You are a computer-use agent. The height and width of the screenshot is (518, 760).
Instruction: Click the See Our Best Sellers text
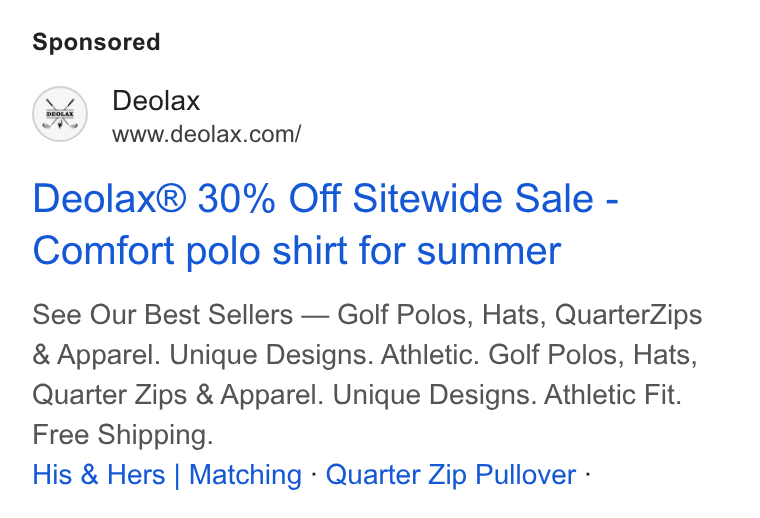click(162, 314)
